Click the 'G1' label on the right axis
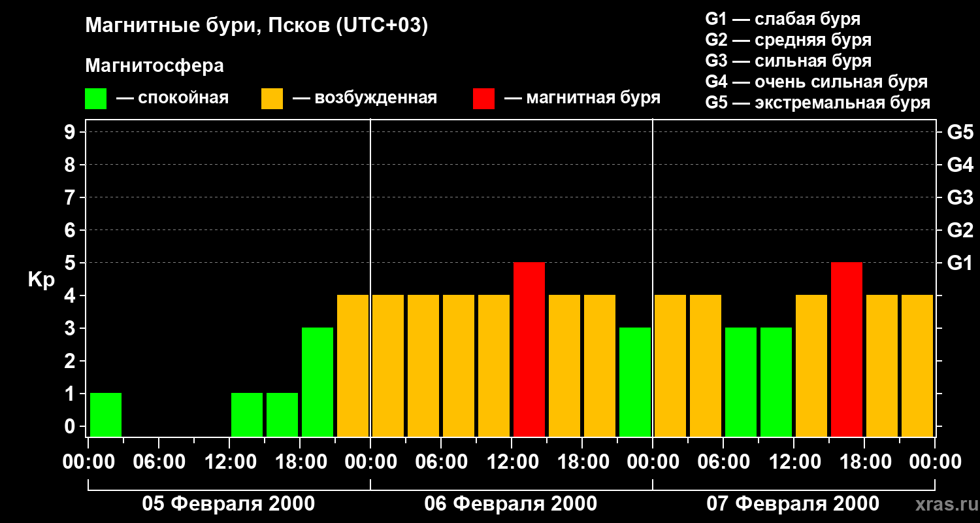This screenshot has height=523, width=980. click(x=960, y=263)
